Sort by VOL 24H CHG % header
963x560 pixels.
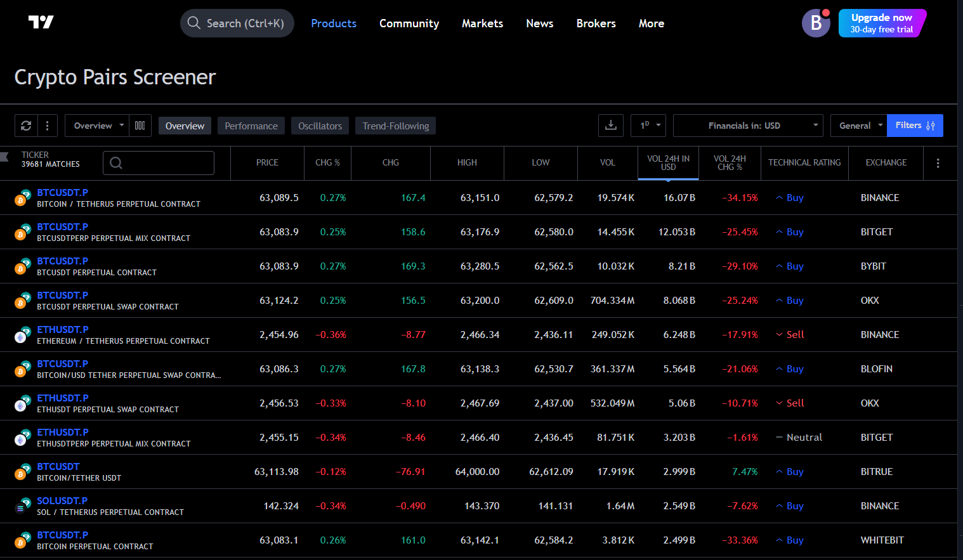click(730, 163)
